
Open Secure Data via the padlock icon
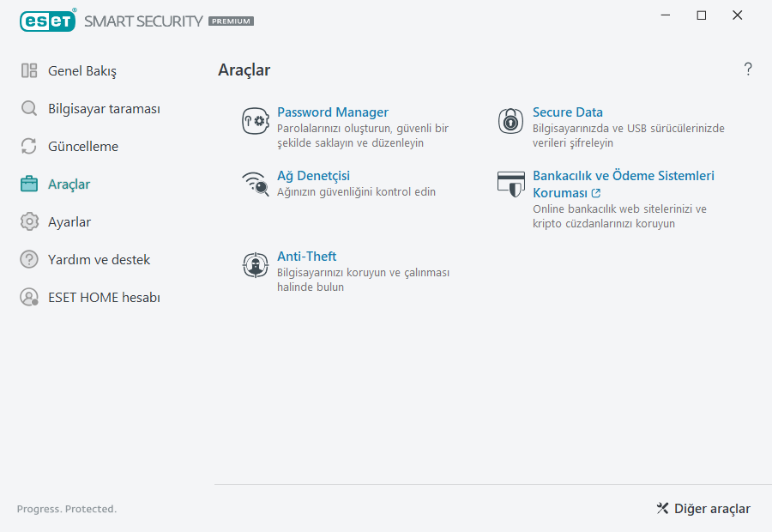point(510,120)
